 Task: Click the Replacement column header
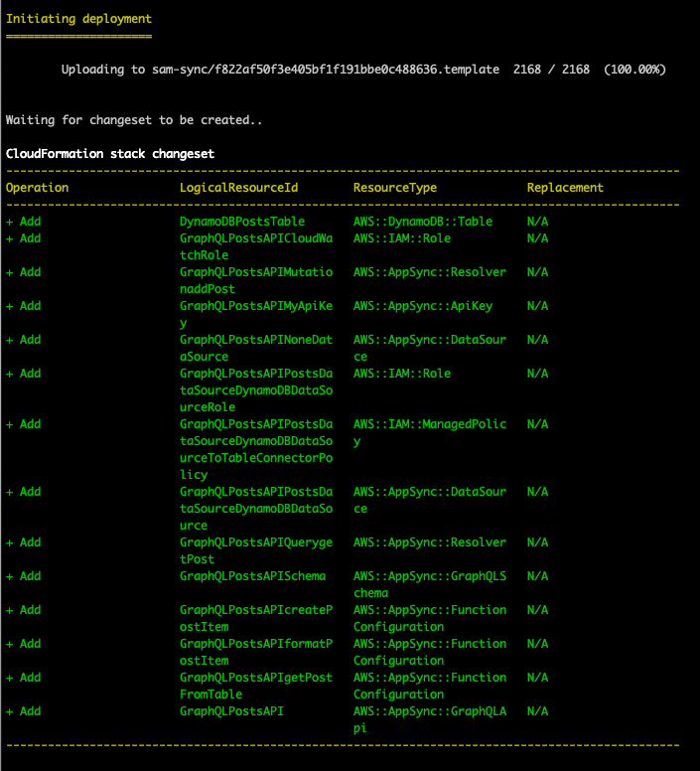tap(565, 188)
